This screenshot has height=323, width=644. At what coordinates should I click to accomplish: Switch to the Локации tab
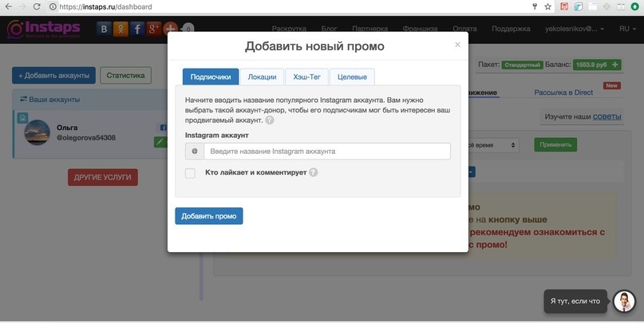[262, 77]
